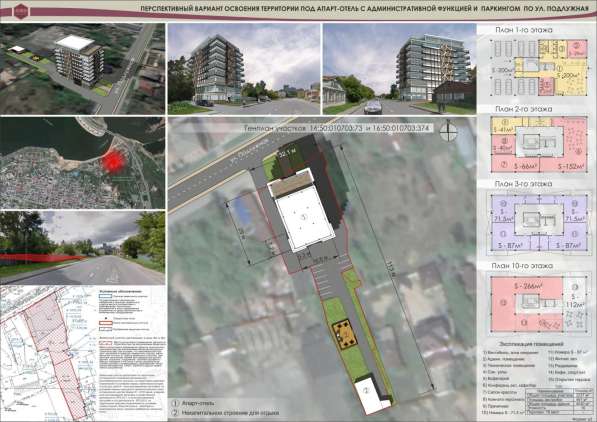Click the 'S -66м²' label on the 2nd floor plan

pos(525,166)
